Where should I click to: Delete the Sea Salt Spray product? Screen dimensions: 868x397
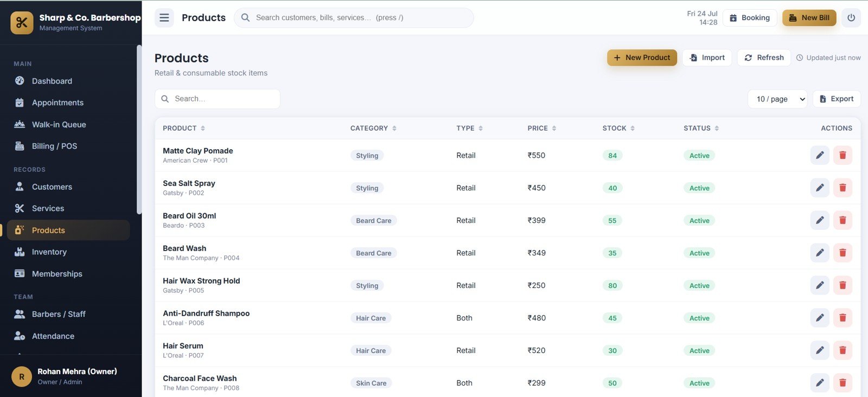click(x=843, y=188)
